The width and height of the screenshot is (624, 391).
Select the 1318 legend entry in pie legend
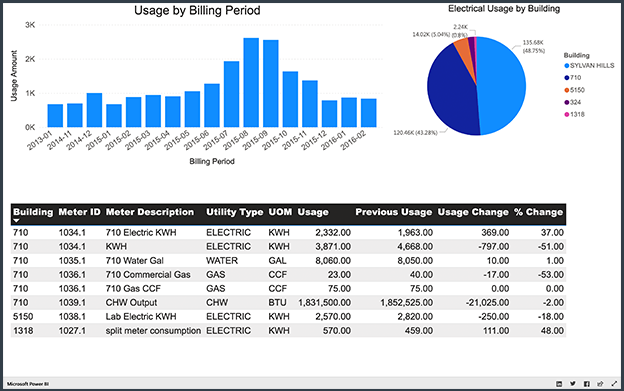coord(574,115)
